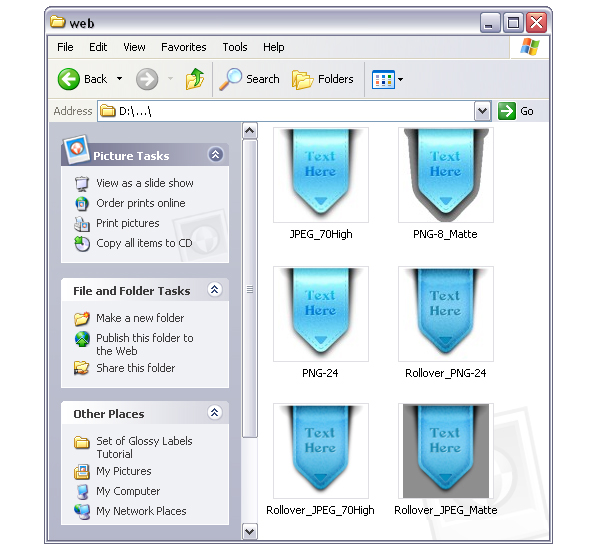Click the Rollover_JPEG_Matte file name label
The image size is (600, 550).
click(x=446, y=510)
